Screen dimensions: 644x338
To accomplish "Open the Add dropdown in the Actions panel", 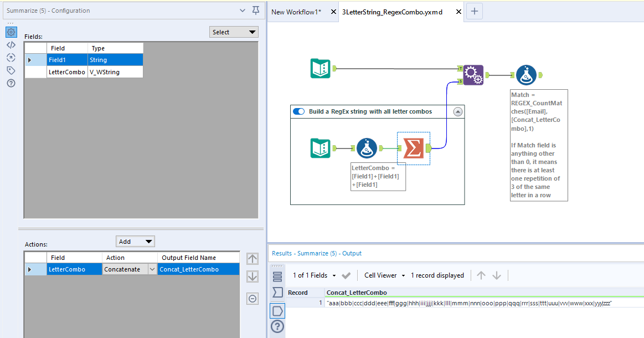I will (135, 241).
